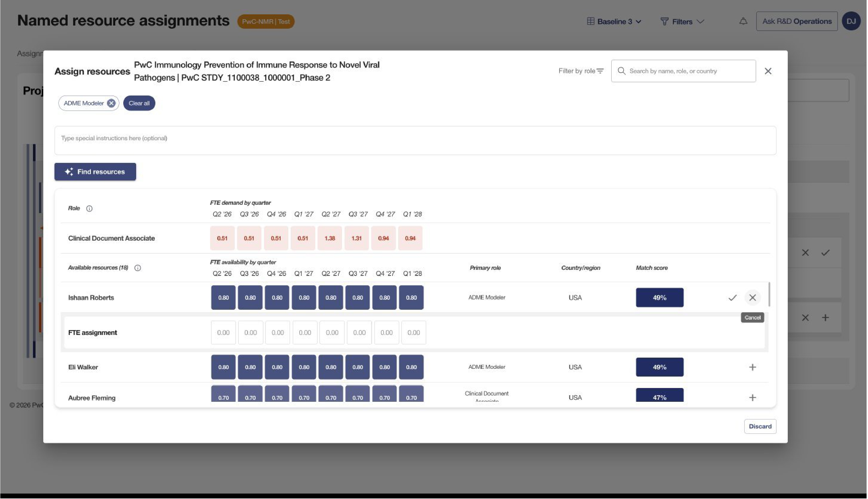This screenshot has width=868, height=499.
Task: Click the Q3 '26 FTE assignment field
Action: pyautogui.click(x=251, y=333)
